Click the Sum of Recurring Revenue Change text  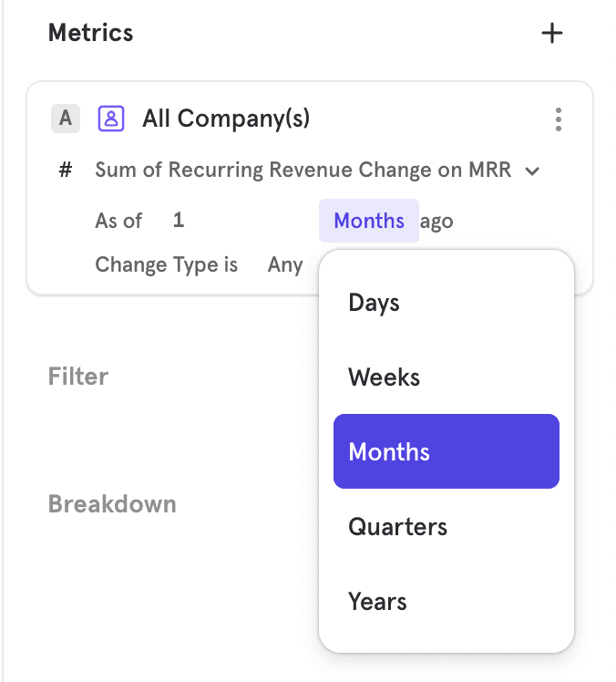point(303,170)
